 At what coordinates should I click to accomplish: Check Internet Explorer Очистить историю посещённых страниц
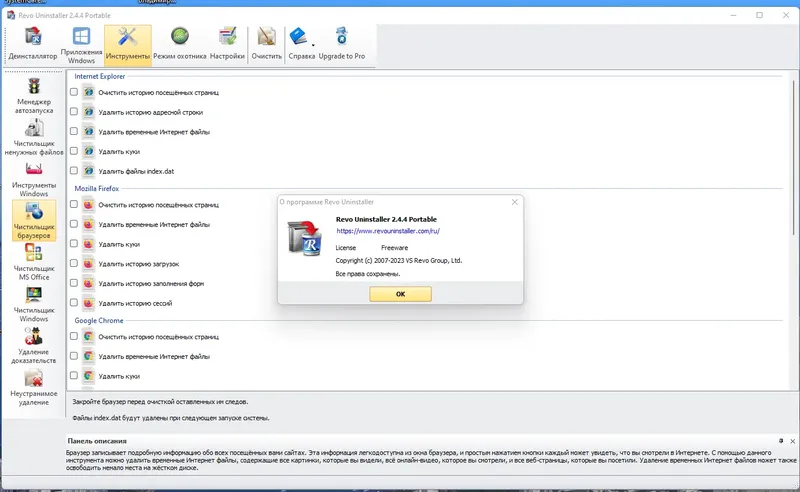tap(74, 92)
